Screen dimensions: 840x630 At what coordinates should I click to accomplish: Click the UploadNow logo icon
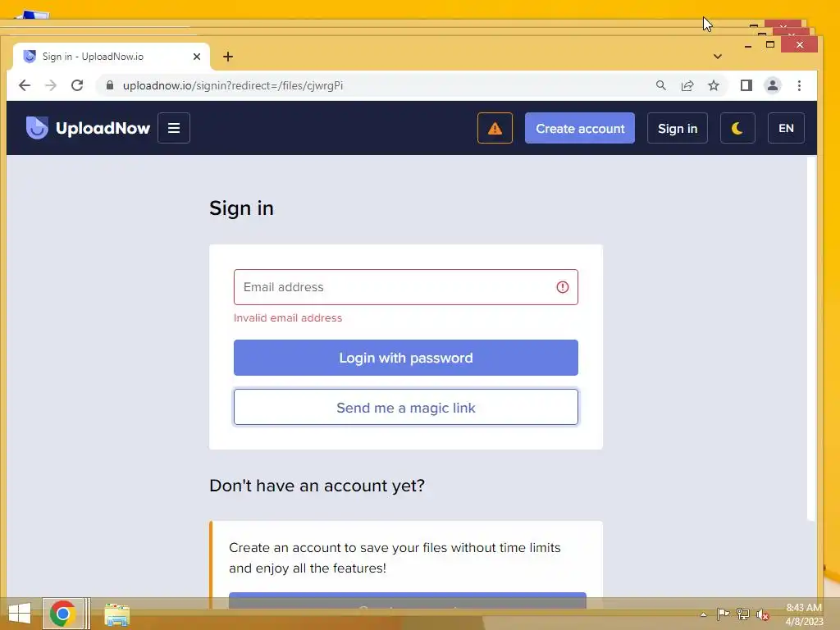tap(37, 128)
